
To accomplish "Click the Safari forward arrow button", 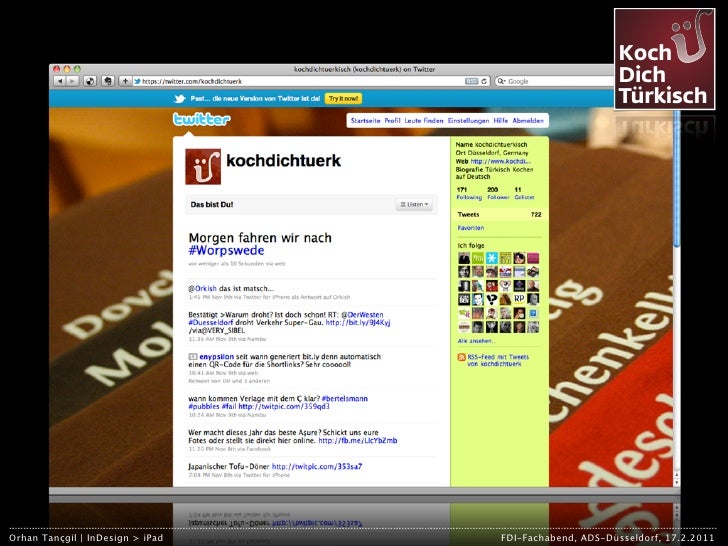I will [72, 81].
